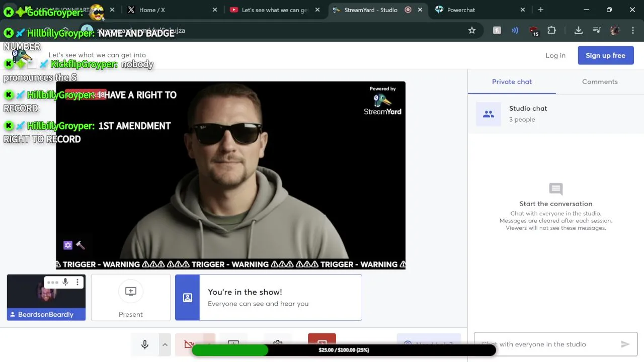Image resolution: width=644 pixels, height=362 pixels.
Task: Click 'Let's see what we can get into' title
Action: tap(97, 55)
